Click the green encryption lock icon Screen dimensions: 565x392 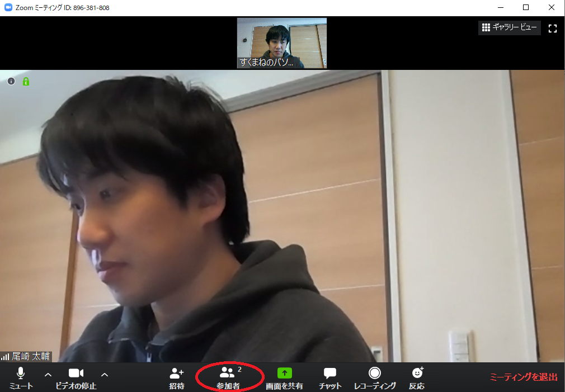(x=26, y=82)
